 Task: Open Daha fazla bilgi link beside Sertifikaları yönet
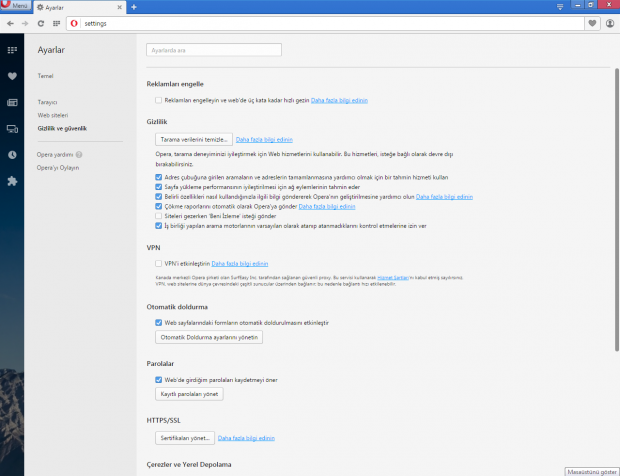tap(246, 438)
